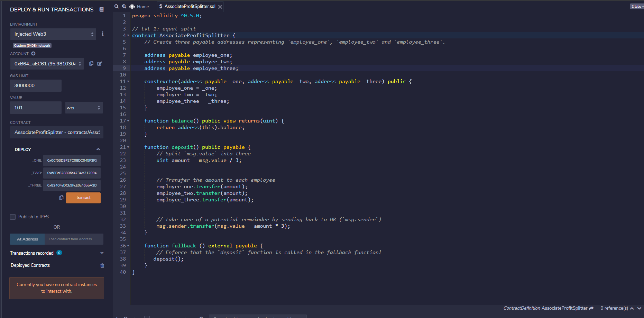
Task: Click the zoom out magnifier icon
Action: point(117,7)
